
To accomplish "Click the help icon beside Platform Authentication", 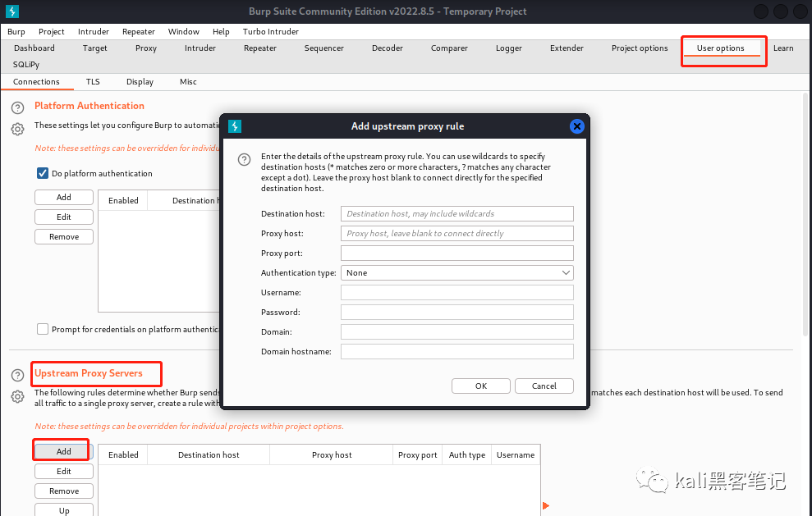I will 17,107.
